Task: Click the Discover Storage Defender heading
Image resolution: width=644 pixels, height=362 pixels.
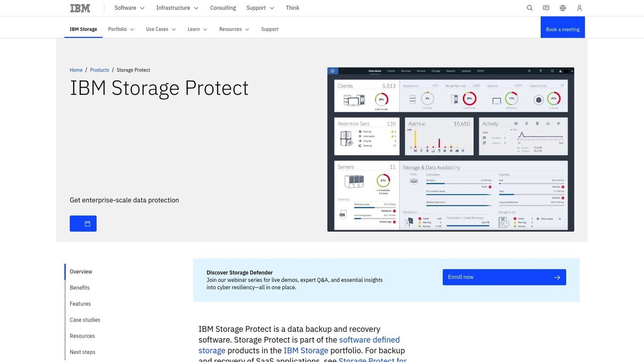Action: (x=239, y=273)
